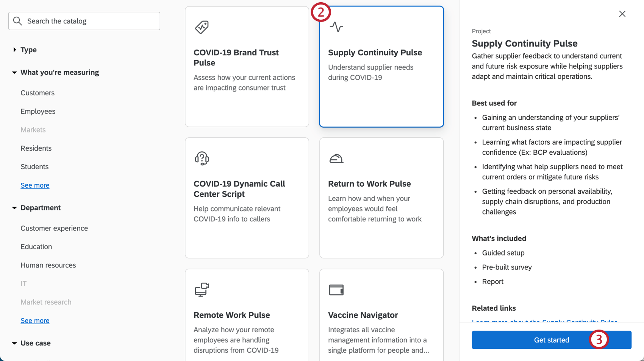Filter results by Customers
The image size is (644, 361).
(37, 93)
